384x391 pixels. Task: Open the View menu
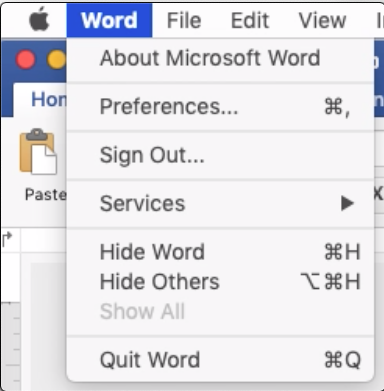click(x=322, y=20)
